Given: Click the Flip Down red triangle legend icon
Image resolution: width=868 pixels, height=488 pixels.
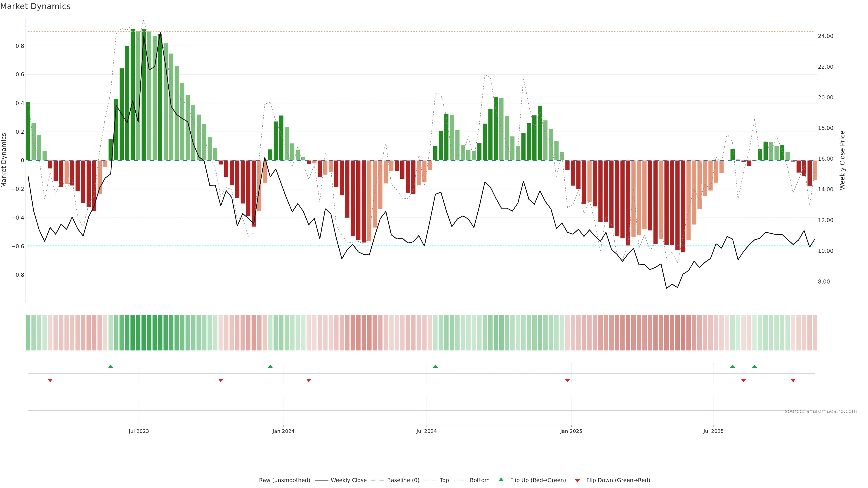Looking at the screenshot, I should 577,480.
